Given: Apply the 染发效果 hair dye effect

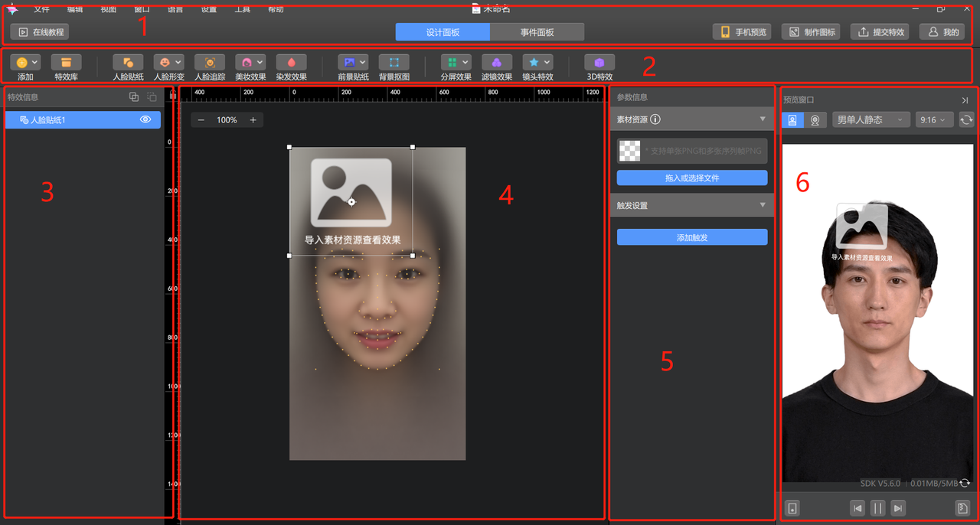Looking at the screenshot, I should 291,63.
